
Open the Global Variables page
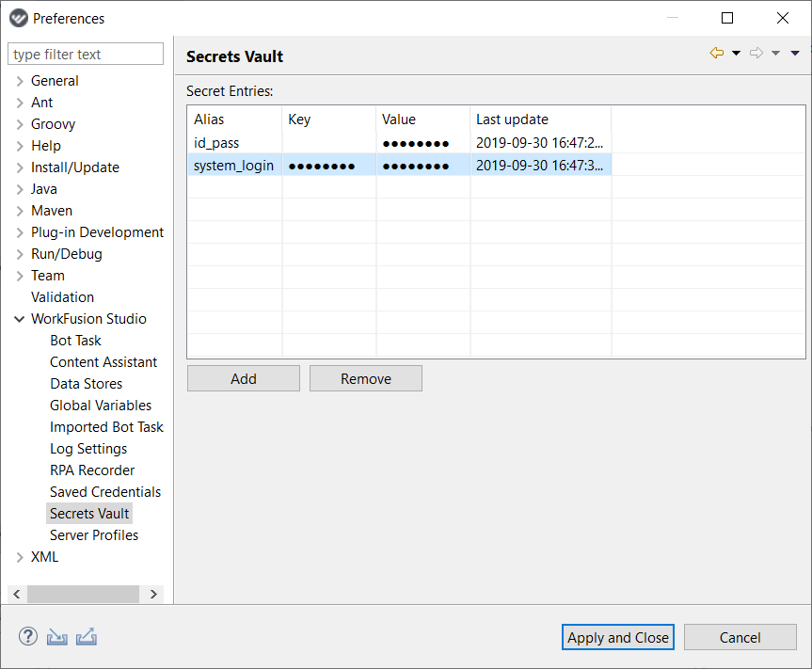point(101,406)
